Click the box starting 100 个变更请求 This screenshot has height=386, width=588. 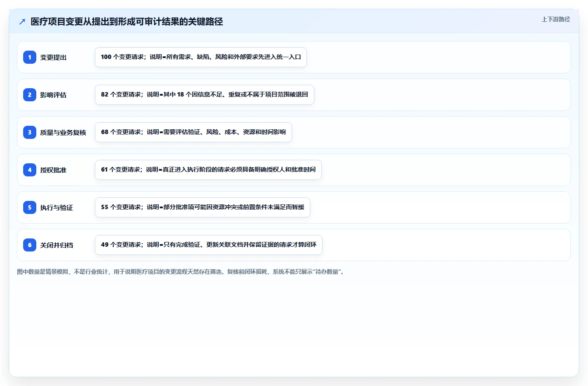point(201,57)
